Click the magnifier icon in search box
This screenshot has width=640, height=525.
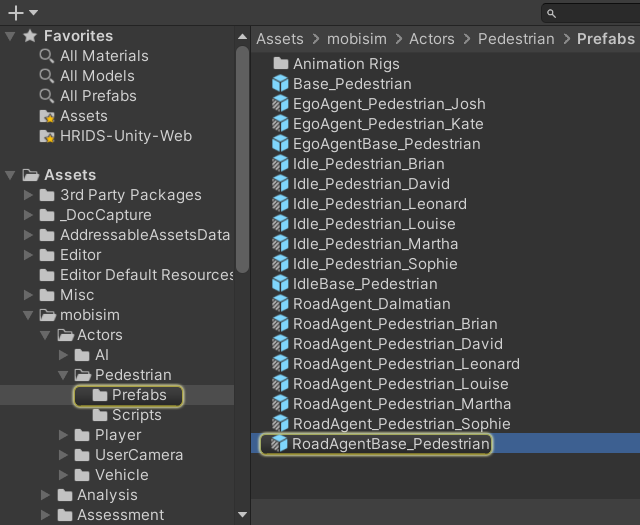click(551, 14)
